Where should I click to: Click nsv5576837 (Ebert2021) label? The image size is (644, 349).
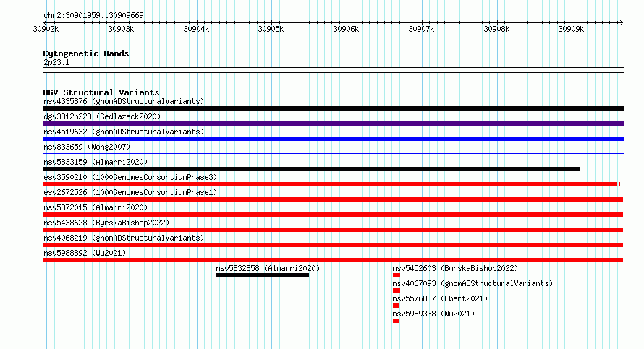coord(440,298)
